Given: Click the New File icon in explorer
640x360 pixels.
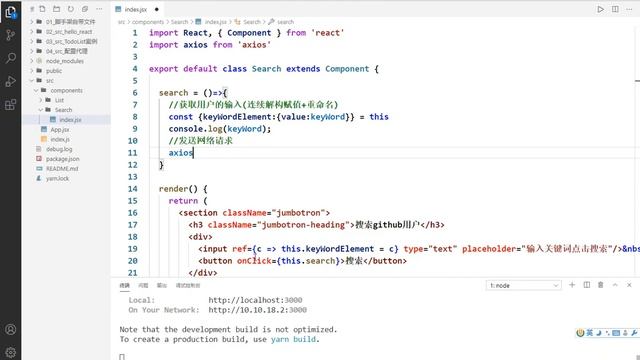Looking at the screenshot, I should coord(42,9).
